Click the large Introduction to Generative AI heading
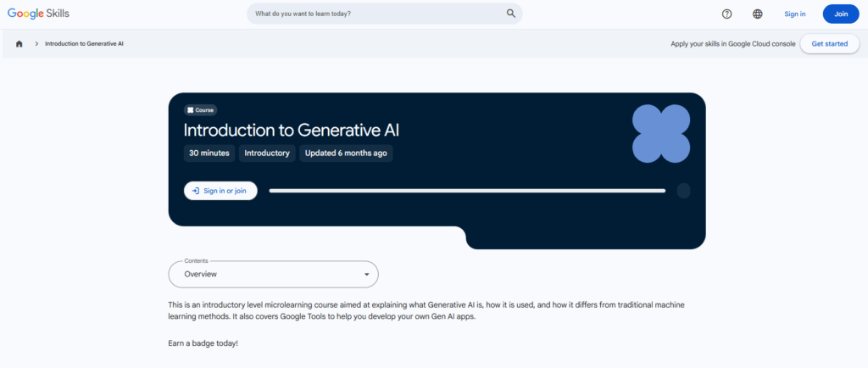The width and height of the screenshot is (868, 368). pyautogui.click(x=291, y=130)
